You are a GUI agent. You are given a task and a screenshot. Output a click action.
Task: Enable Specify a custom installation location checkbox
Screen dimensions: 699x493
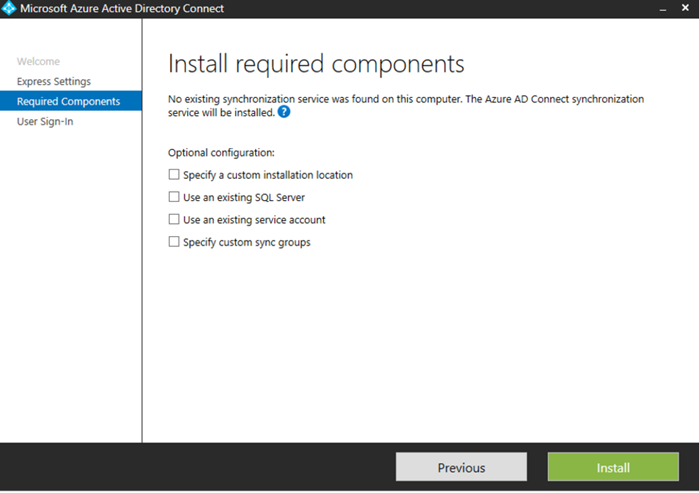(x=174, y=175)
